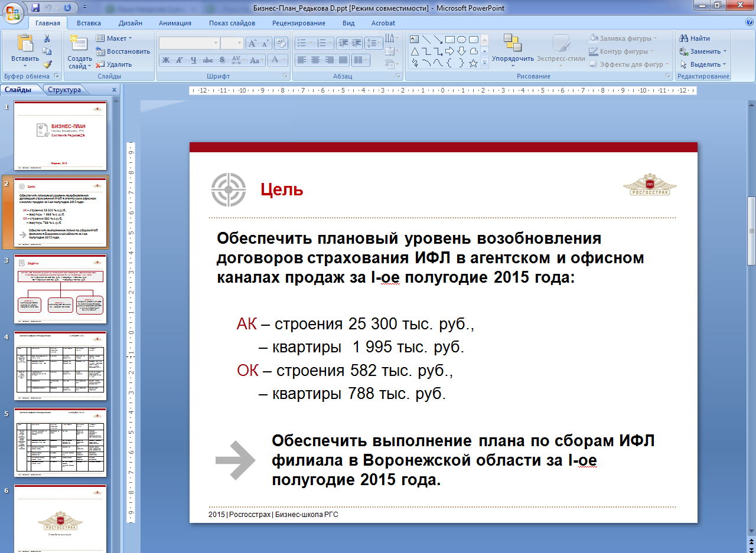Select slide 6 thumbnail with Росгосстрах logo
The image size is (756, 553).
(x=60, y=519)
